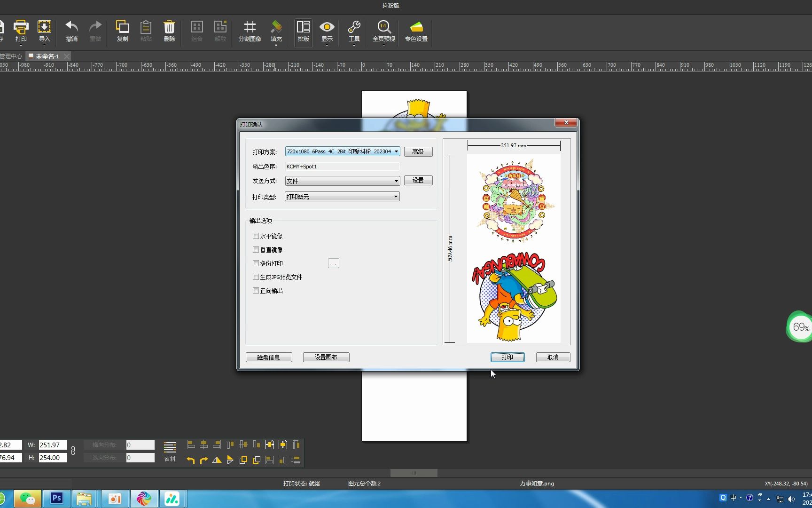Image resolution: width=812 pixels, height=508 pixels.
Task: Open the 发送方式 dropdown
Action: point(343,181)
